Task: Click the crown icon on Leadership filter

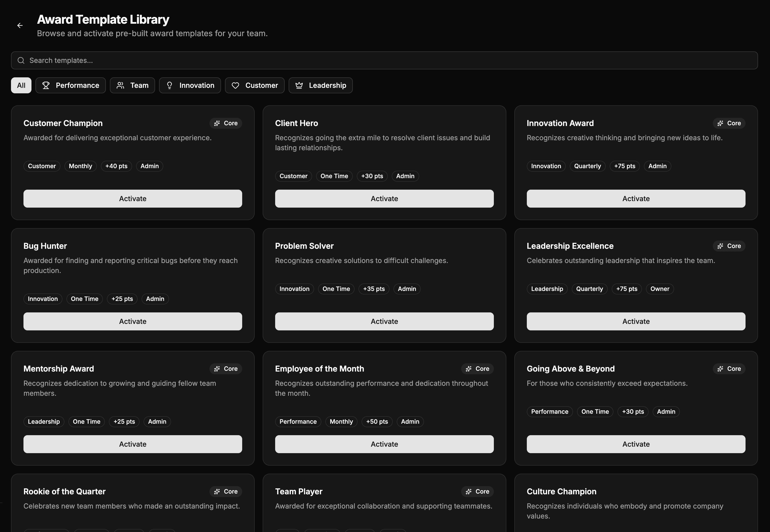Action: pyautogui.click(x=299, y=85)
